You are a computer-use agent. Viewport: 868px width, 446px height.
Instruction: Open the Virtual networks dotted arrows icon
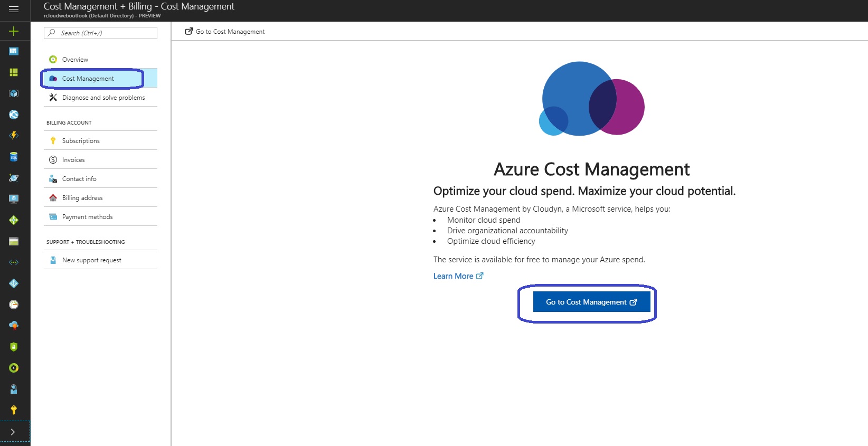click(x=14, y=262)
